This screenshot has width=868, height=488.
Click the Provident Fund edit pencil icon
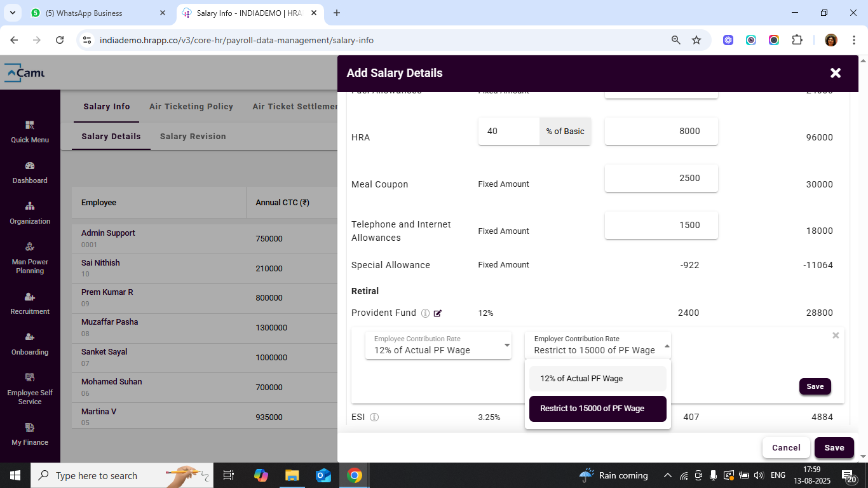(437, 313)
